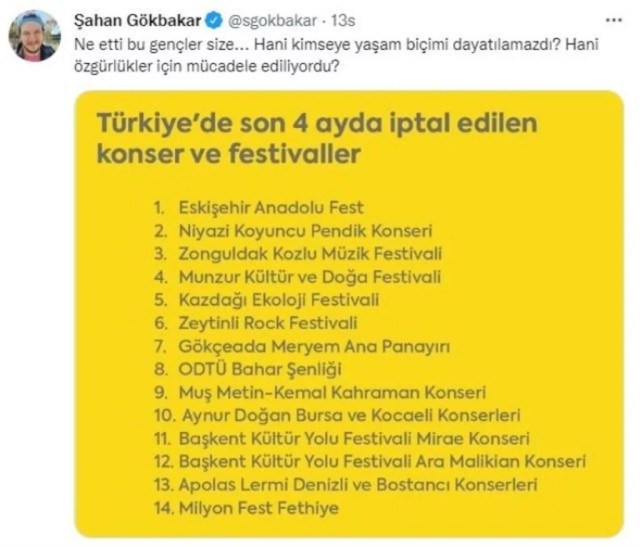This screenshot has height=547, width=640.
Task: Open the three-dot more options menu
Action: (614, 20)
